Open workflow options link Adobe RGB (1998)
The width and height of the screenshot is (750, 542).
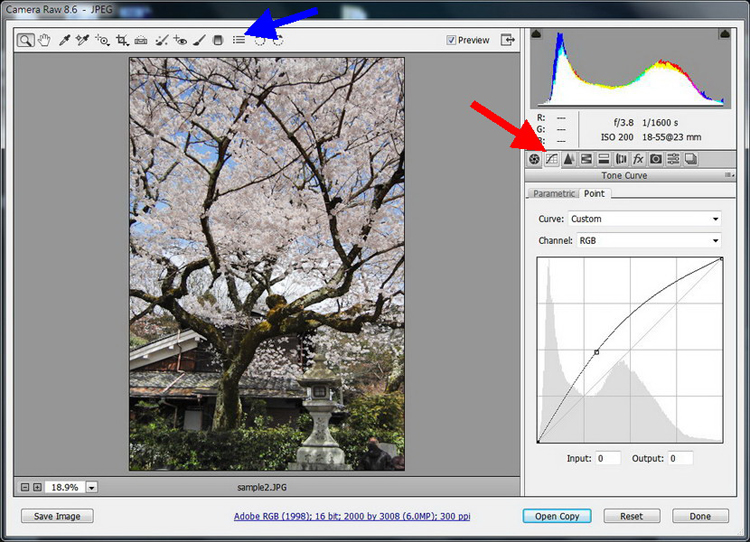point(352,516)
